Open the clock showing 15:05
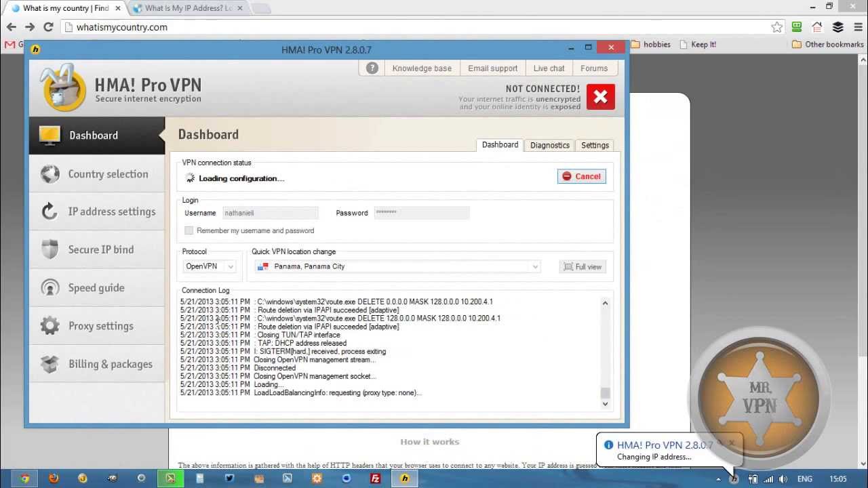The height and width of the screenshot is (488, 868). coord(838,479)
